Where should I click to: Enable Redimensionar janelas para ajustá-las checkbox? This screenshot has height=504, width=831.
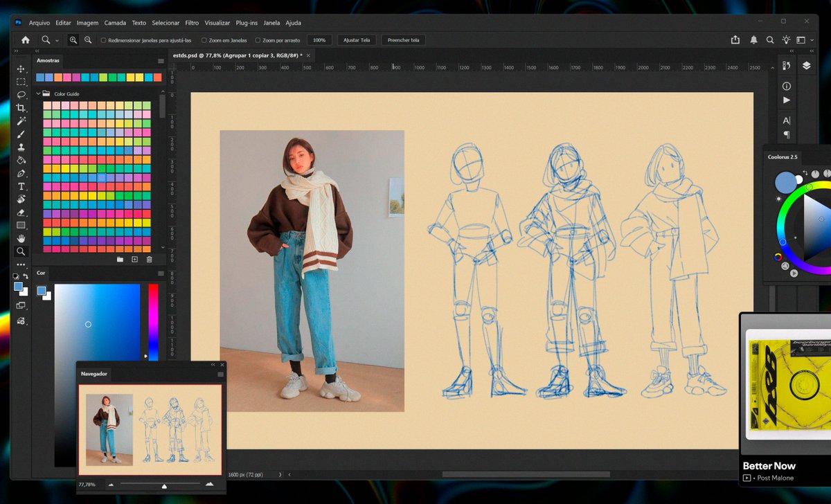[103, 40]
